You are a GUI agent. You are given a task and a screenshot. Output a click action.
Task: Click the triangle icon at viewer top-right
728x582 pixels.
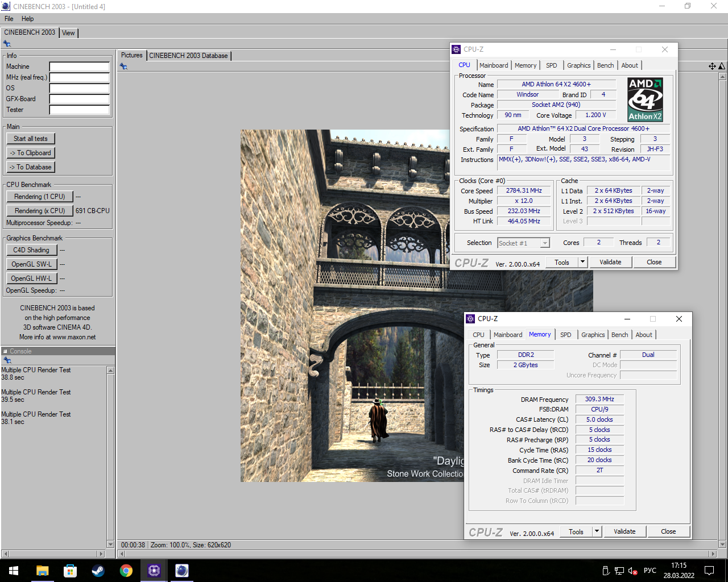click(x=722, y=66)
